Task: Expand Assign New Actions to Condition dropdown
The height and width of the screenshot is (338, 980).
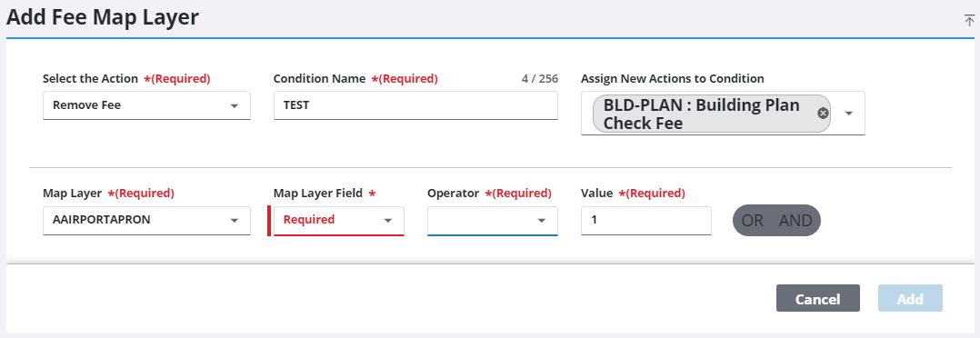Action: [849, 114]
